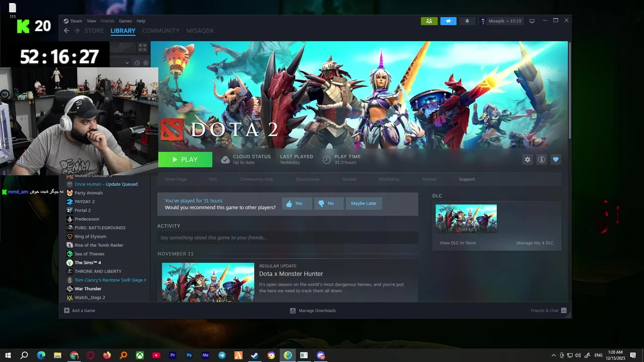The image size is (644, 362).
Task: Open library grid collections view icon
Action: 142,47
